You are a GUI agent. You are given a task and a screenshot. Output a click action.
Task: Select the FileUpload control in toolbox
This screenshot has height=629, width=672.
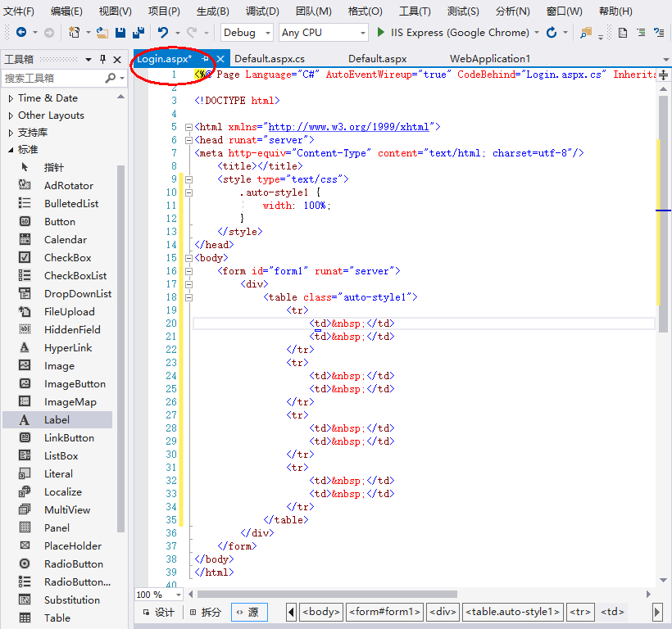69,312
